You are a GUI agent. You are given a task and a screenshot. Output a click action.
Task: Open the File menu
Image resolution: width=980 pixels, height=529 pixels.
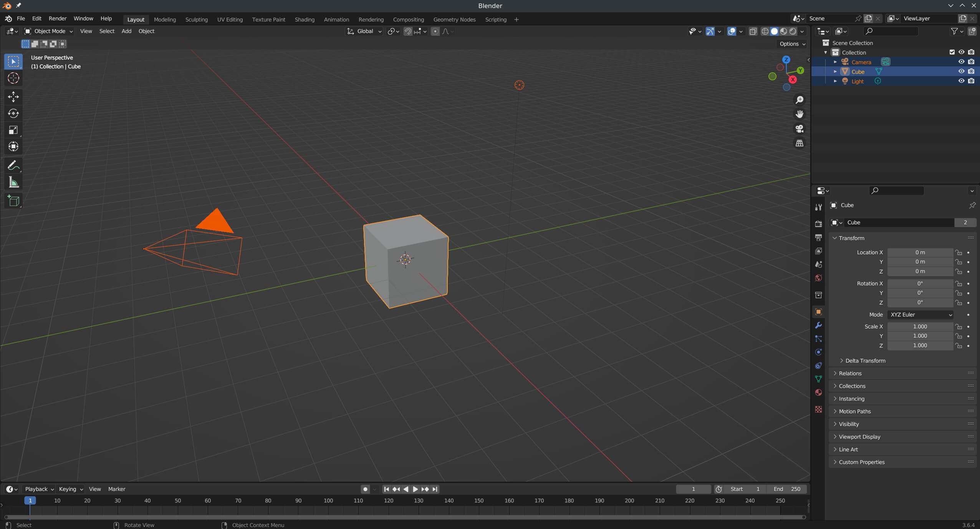[21, 18]
